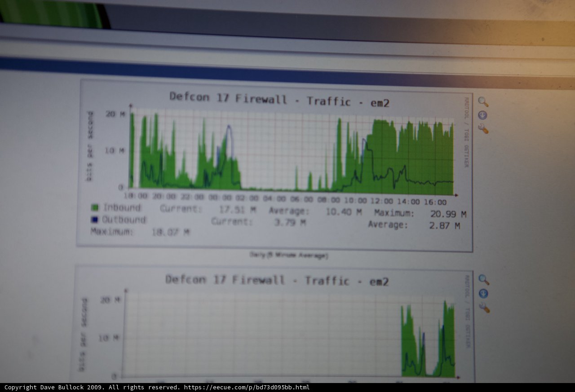Select the Outbound legend label
The height and width of the screenshot is (392, 575).
pyautogui.click(x=124, y=220)
